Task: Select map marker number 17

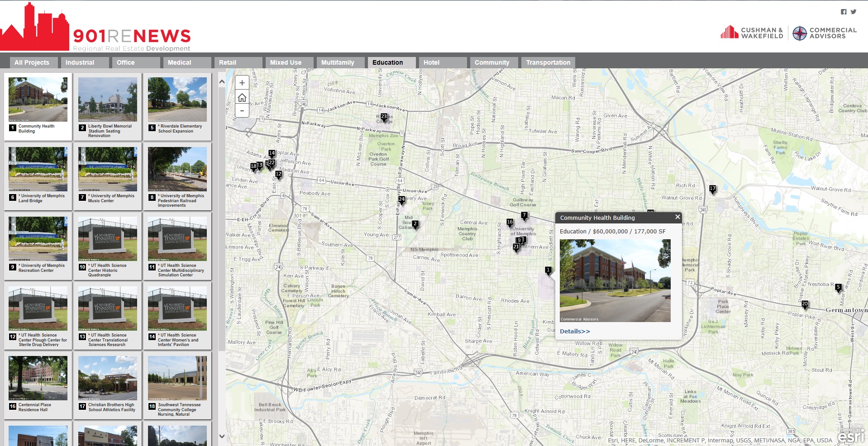Action: point(713,189)
